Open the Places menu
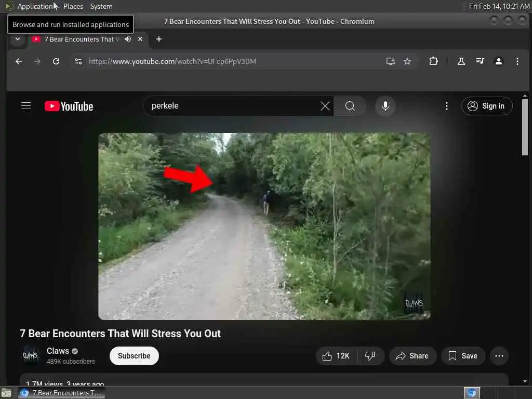The width and height of the screenshot is (532, 399). (x=73, y=6)
